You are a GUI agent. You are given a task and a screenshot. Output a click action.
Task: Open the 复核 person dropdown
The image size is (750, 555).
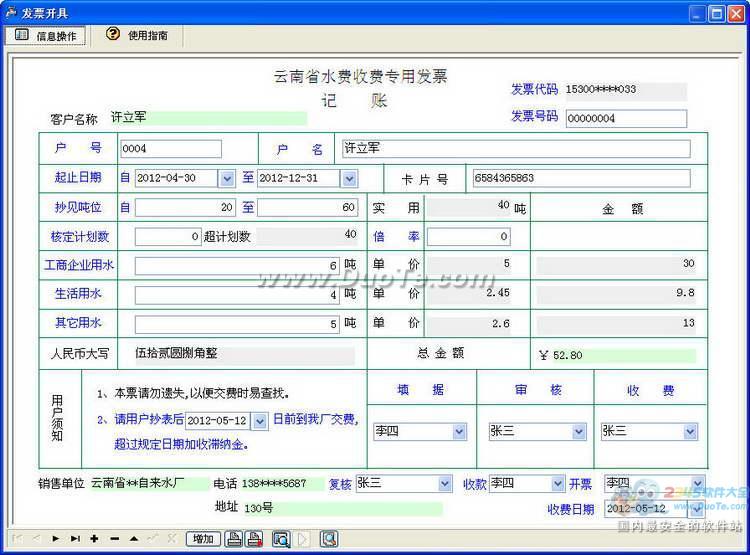[444, 484]
